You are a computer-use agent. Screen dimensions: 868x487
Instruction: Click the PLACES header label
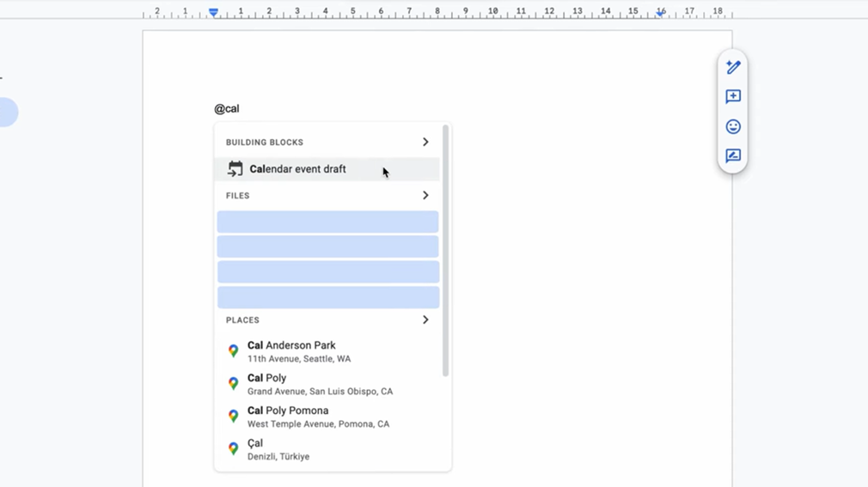(242, 320)
